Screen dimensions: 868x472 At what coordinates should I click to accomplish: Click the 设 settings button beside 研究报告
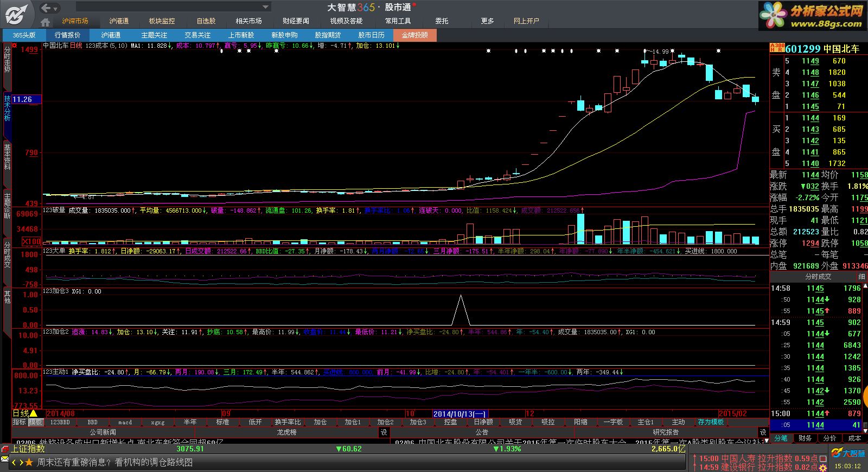click(x=763, y=432)
